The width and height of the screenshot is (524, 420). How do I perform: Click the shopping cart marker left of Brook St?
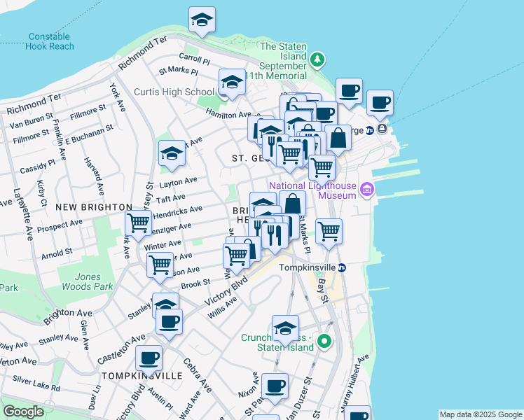click(160, 265)
